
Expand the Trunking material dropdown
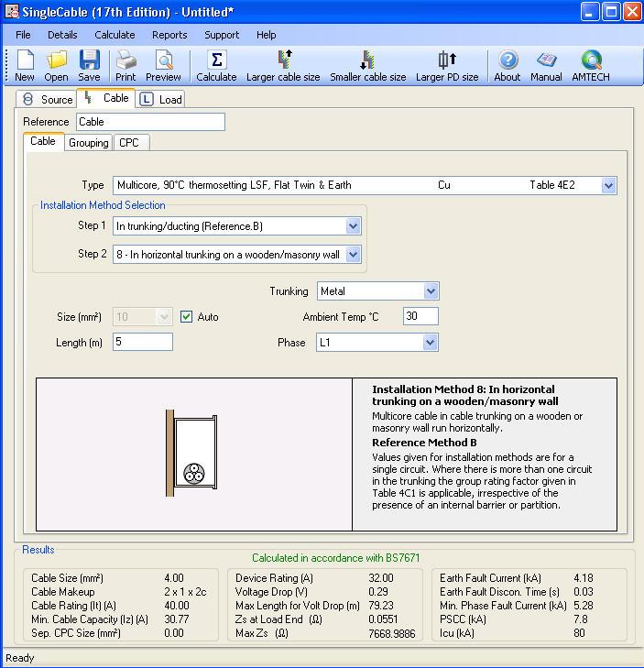431,291
